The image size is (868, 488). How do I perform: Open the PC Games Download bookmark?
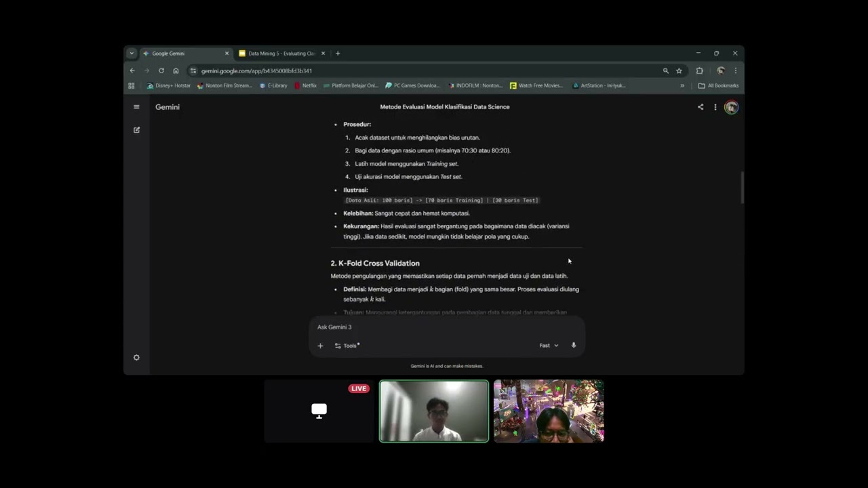pyautogui.click(x=412, y=85)
